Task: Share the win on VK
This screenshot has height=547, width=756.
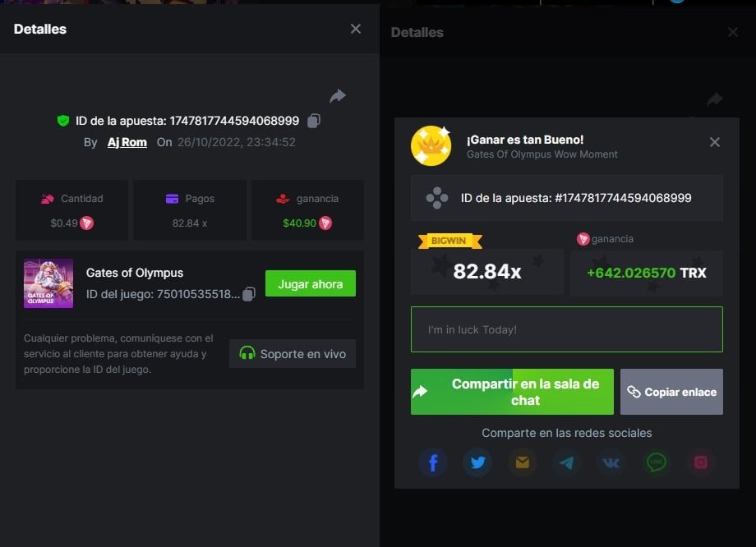Action: tap(611, 462)
